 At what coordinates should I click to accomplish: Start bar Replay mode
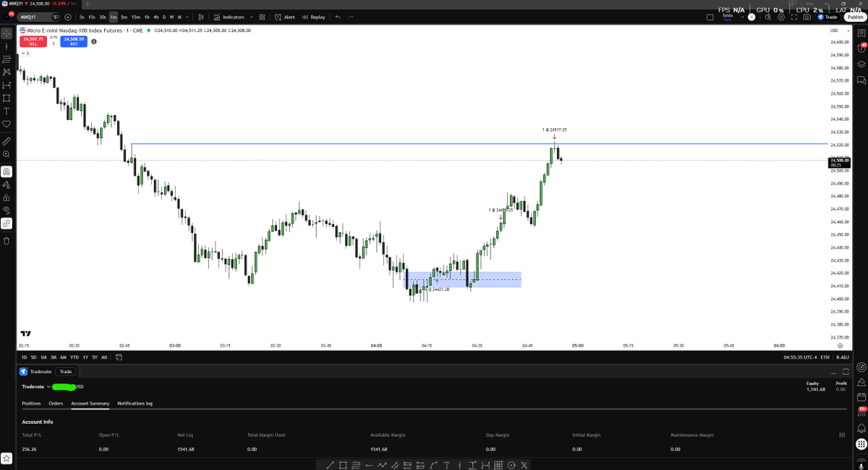pos(314,17)
